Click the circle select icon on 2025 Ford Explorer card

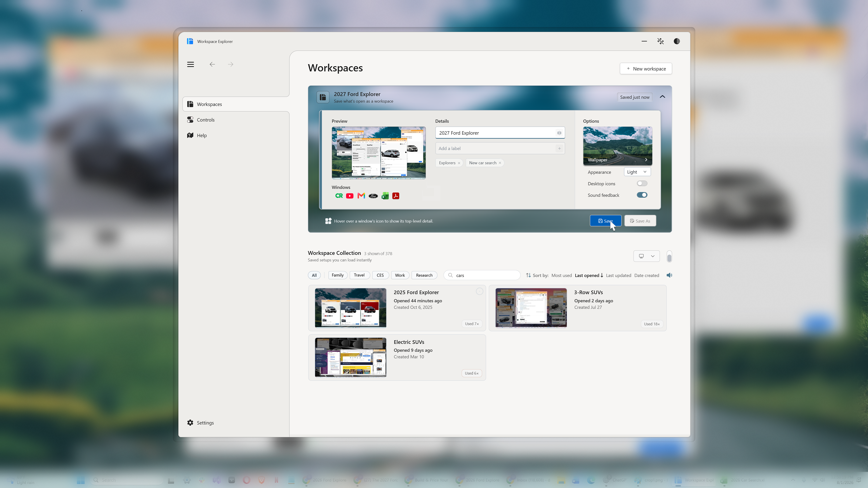(x=479, y=291)
